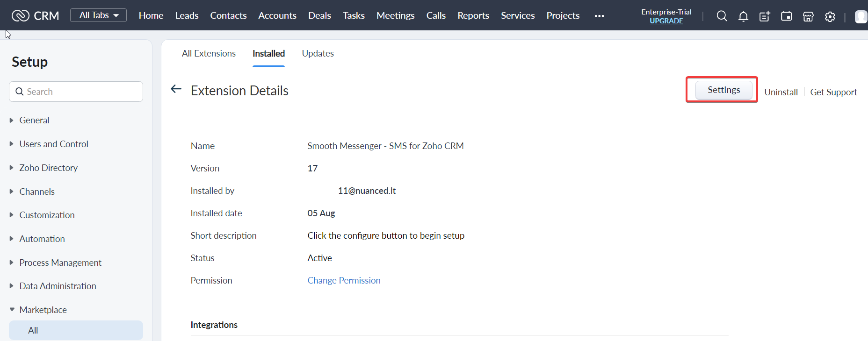Click the UPGRADE link
The width and height of the screenshot is (868, 341).
click(x=666, y=21)
